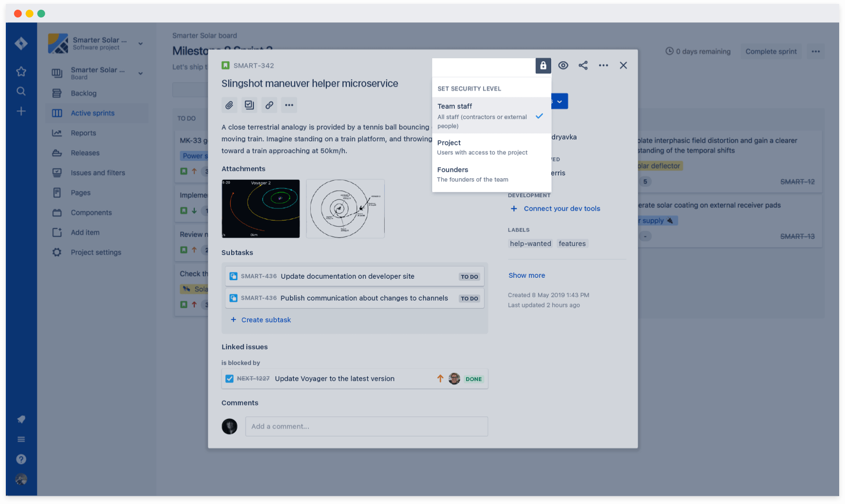Image resolution: width=845 pixels, height=504 pixels.
Task: Click the add subtask icon
Action: click(x=249, y=105)
